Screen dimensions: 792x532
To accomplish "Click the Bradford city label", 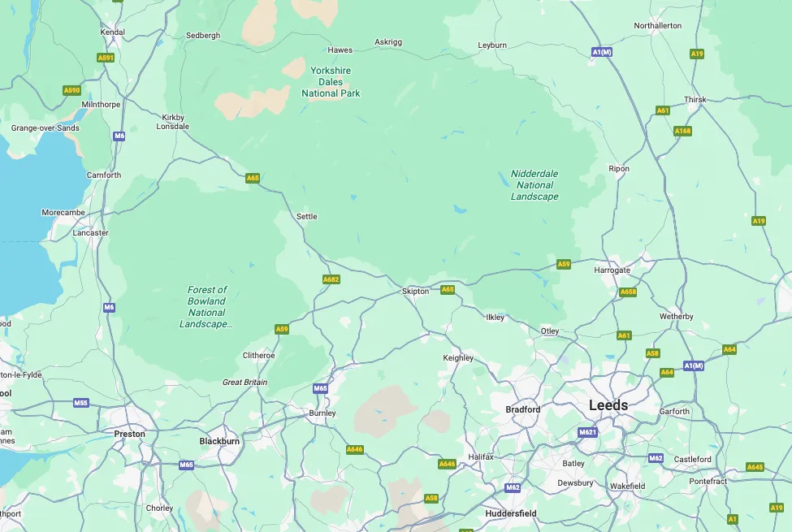I will (523, 409).
